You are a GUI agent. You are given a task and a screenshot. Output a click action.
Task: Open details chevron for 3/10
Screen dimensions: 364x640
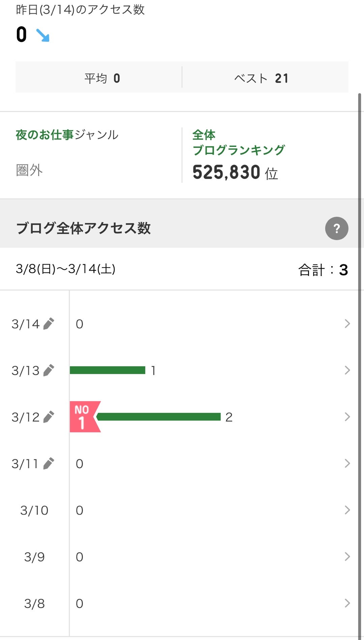[347, 510]
